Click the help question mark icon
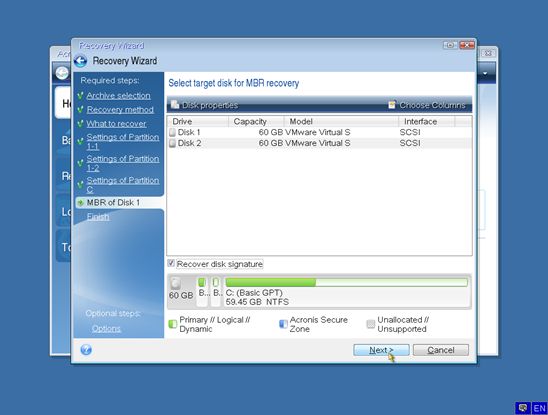The image size is (548, 415). pos(86,350)
